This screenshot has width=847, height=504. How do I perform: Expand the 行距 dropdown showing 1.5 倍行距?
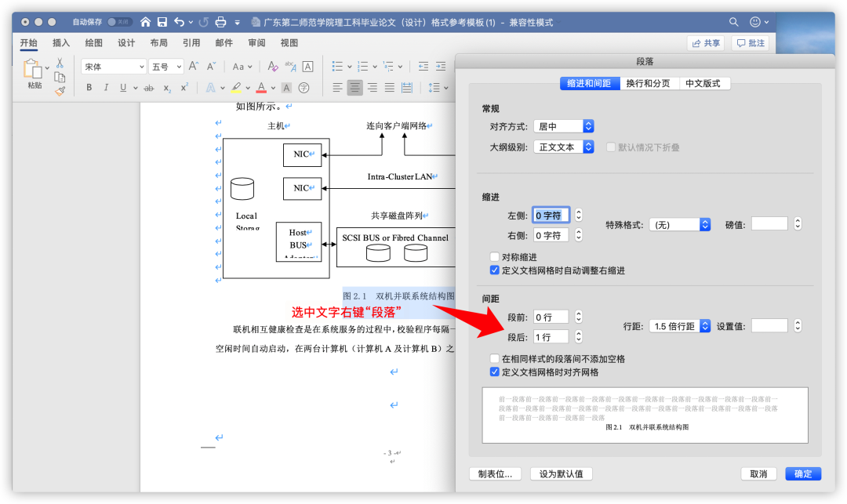coord(679,326)
